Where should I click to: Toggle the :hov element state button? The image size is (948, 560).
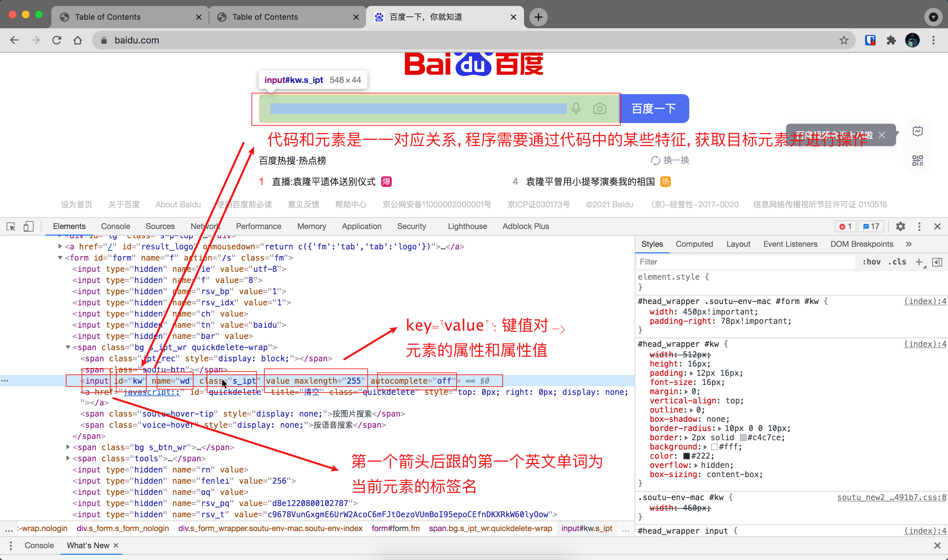click(x=871, y=262)
